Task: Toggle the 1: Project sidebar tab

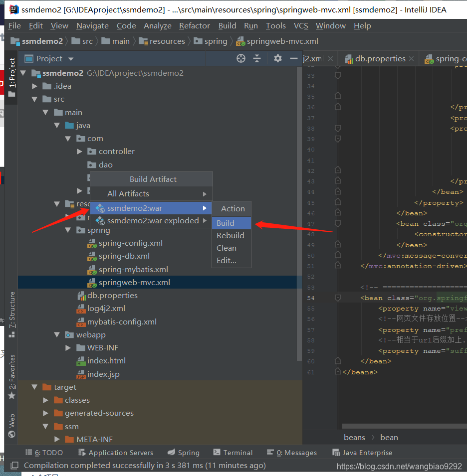Action: click(12, 77)
